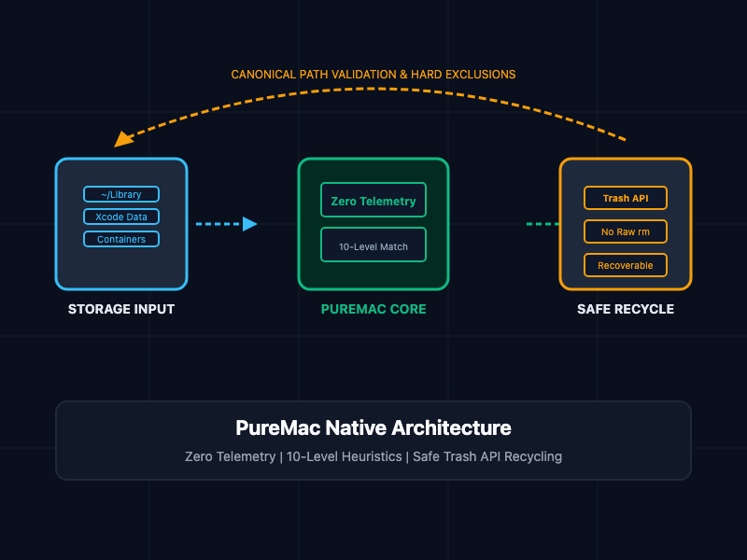Select the Trash API chip

coord(626,198)
